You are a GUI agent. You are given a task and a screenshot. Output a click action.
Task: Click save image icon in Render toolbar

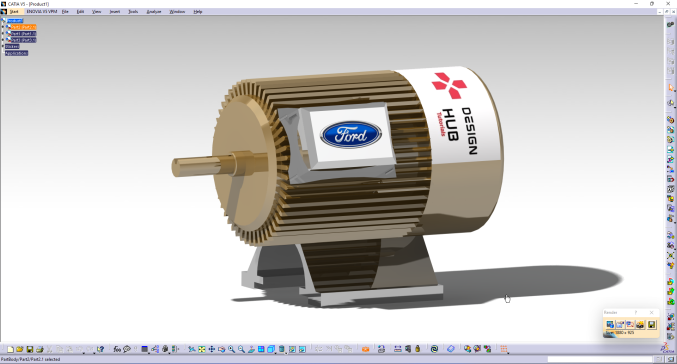click(652, 324)
